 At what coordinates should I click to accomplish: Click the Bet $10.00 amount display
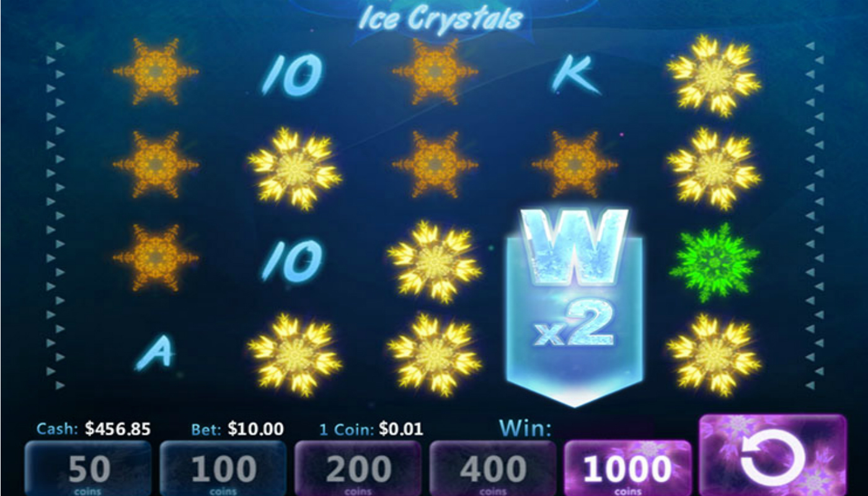(238, 428)
